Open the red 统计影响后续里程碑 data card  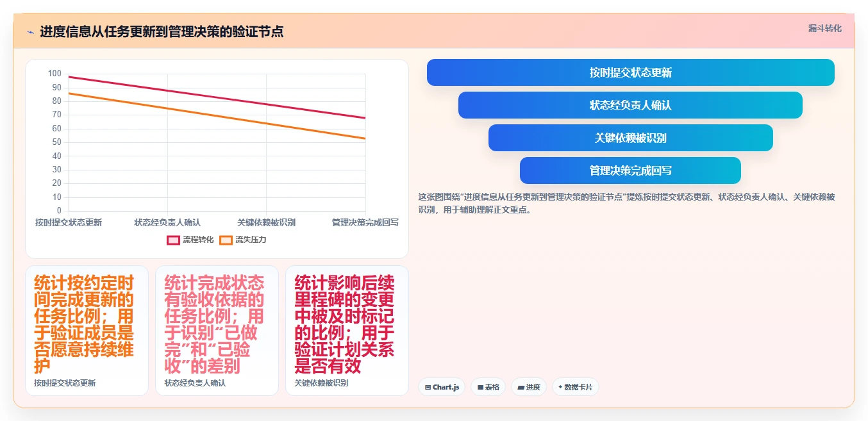(x=347, y=331)
